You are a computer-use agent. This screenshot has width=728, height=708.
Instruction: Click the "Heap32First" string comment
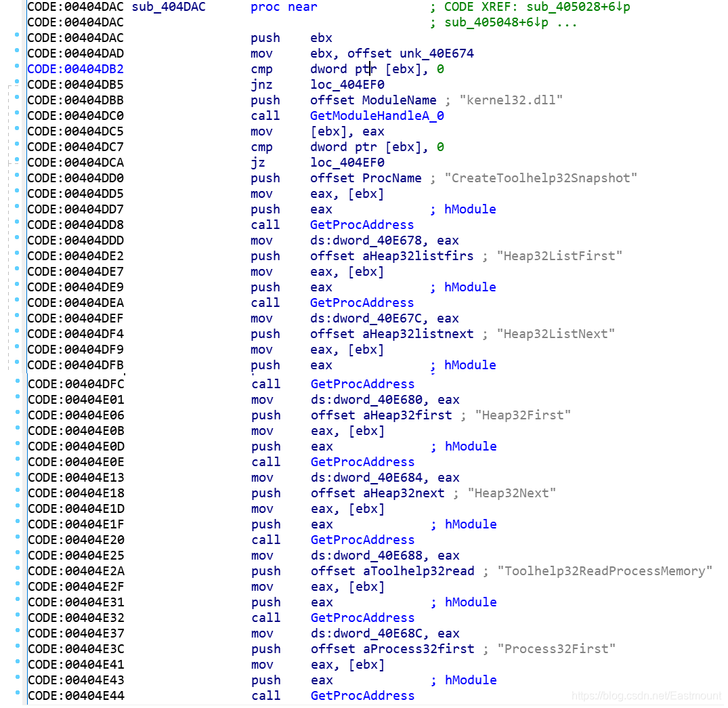[523, 415]
